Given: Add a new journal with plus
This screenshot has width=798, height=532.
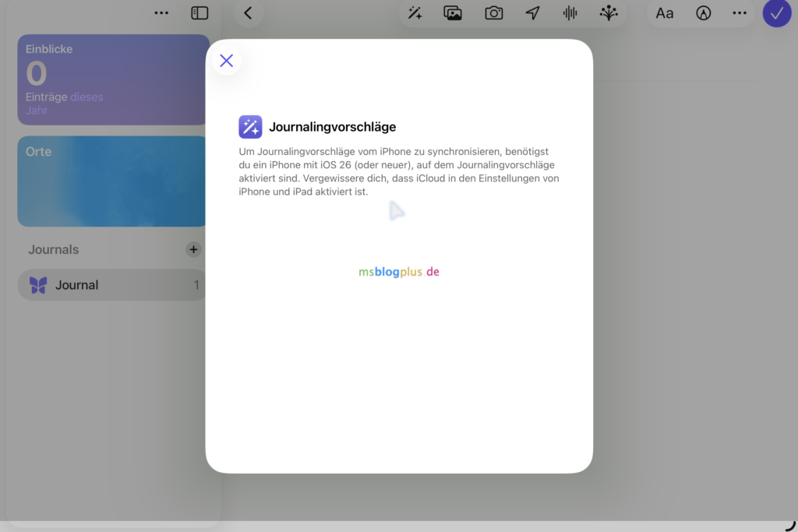Looking at the screenshot, I should tap(193, 249).
